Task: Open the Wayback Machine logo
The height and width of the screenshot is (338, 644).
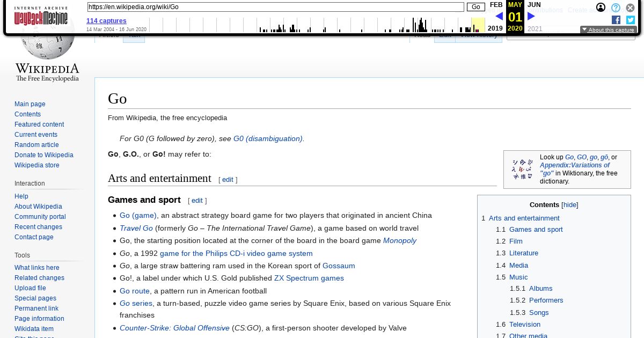Action: [41, 16]
